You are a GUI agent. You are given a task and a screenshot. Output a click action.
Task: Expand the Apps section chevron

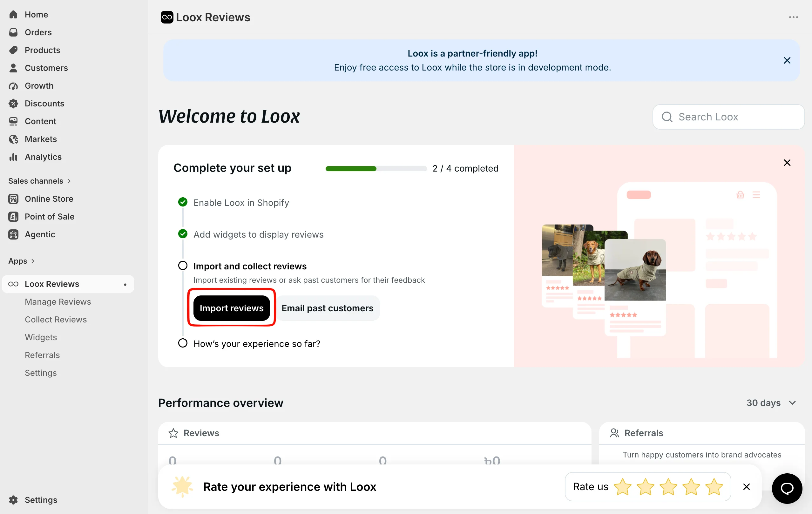[x=33, y=261]
